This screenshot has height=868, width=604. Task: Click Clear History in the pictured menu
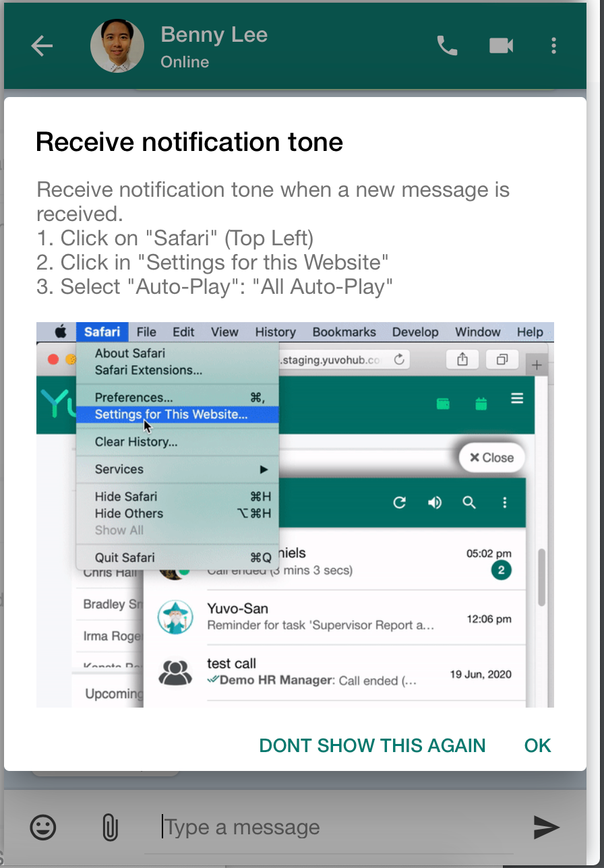[136, 442]
